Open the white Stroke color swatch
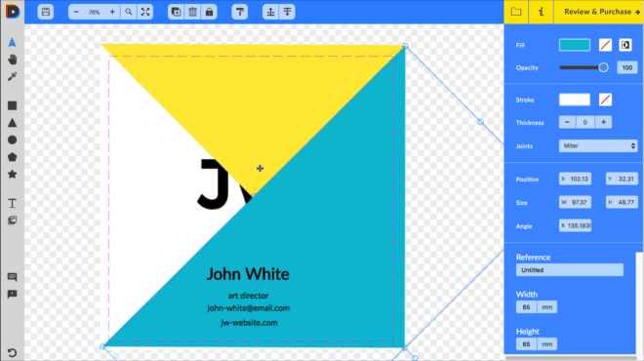The width and height of the screenshot is (644, 361). coord(575,100)
